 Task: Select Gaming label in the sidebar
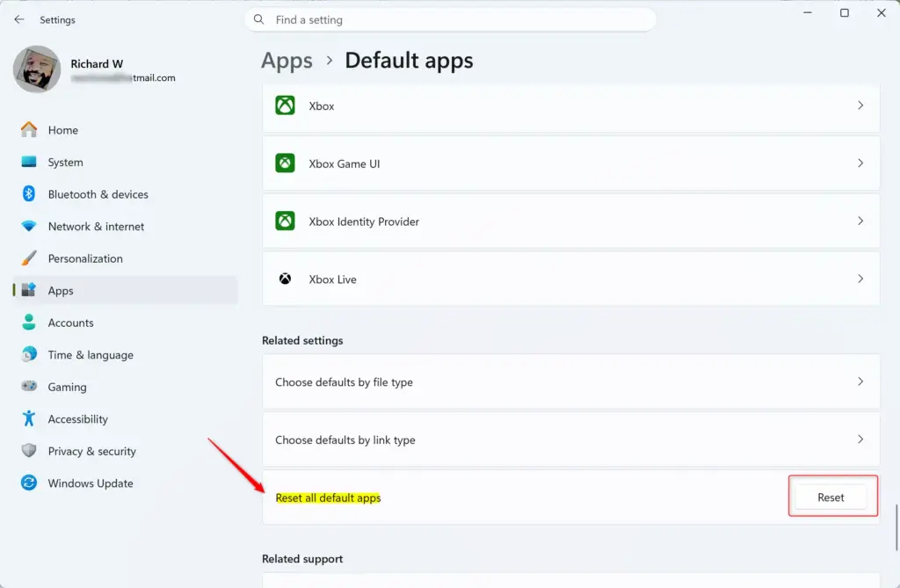click(67, 387)
